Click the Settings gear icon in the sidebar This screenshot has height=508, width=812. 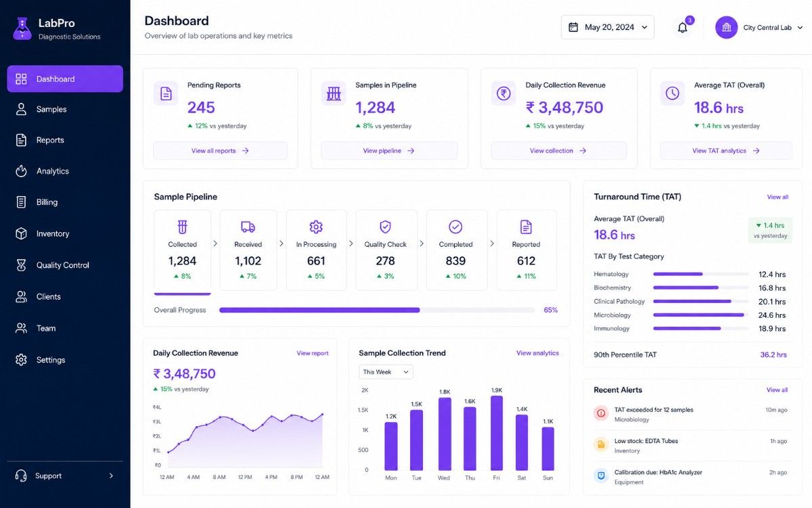(21, 360)
